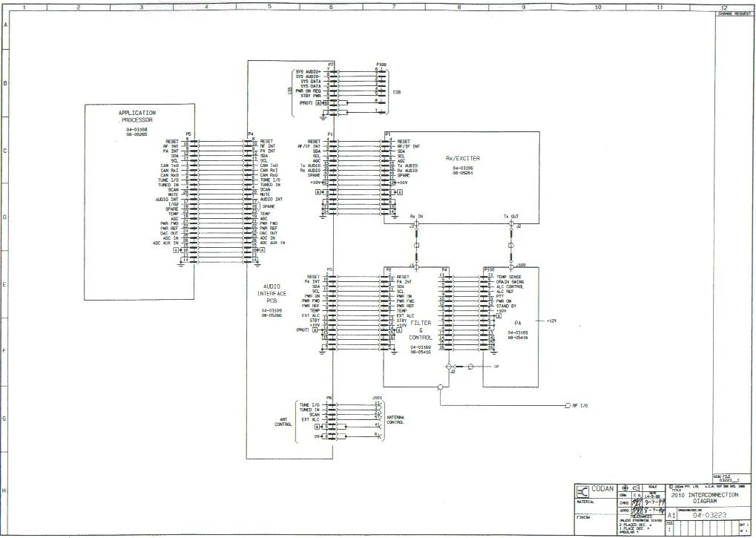The image size is (756, 538).
Task: Select the DRAIN SWING pin label
Action: [510, 281]
